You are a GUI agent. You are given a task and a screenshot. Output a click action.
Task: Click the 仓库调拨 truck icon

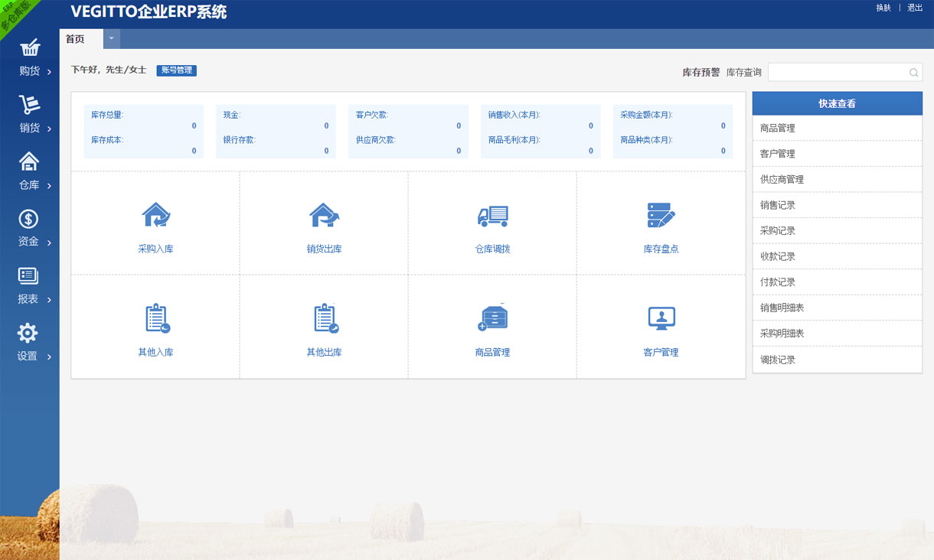[x=492, y=216]
